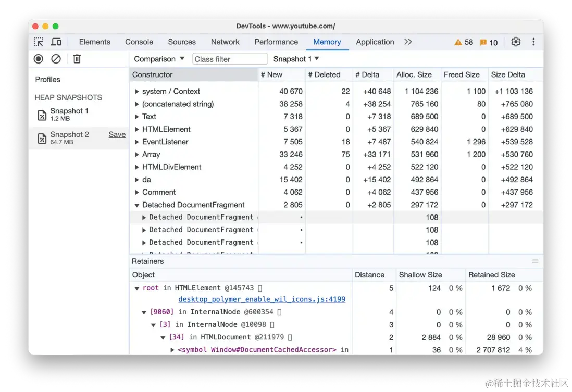
Task: Sort by the Size Delta column header
Action: tap(515, 75)
